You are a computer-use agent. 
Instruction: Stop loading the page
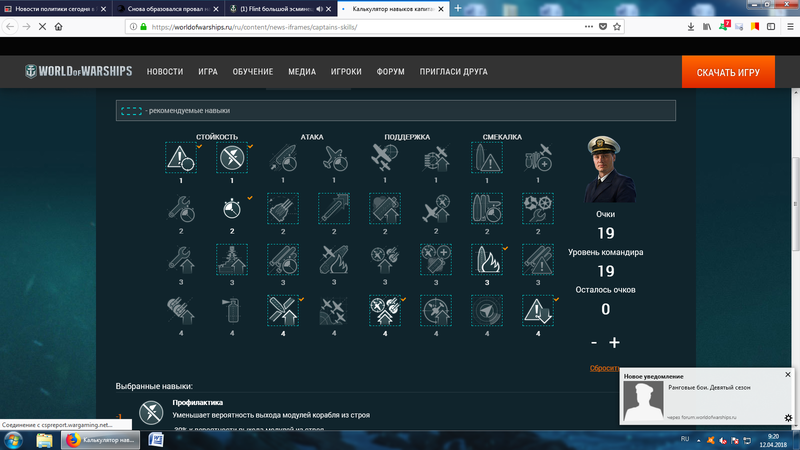42,27
